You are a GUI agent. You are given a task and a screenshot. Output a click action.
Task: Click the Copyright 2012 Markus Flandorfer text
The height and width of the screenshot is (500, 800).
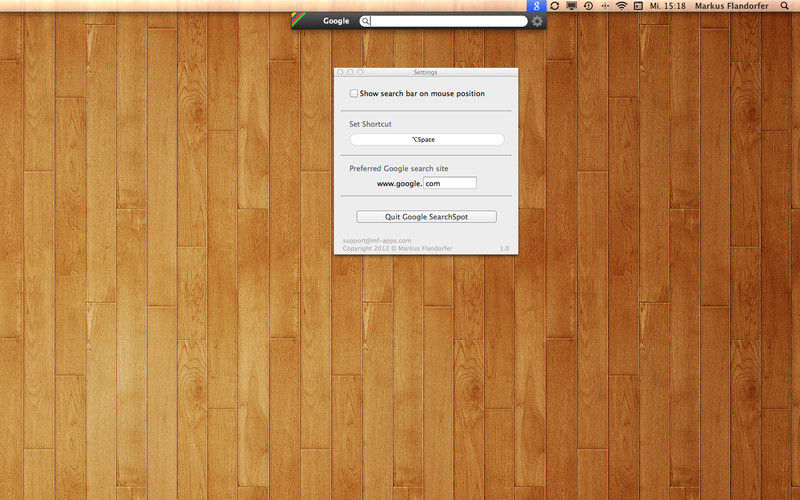click(397, 248)
